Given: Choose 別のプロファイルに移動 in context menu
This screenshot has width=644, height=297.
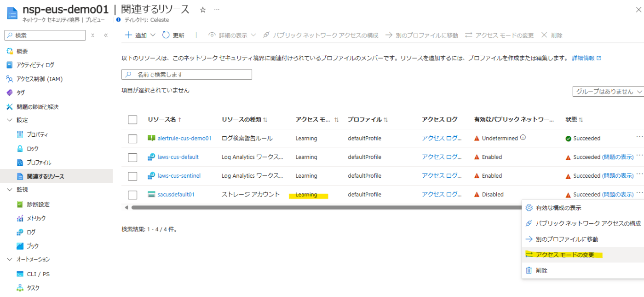Looking at the screenshot, I should click(x=583, y=239).
